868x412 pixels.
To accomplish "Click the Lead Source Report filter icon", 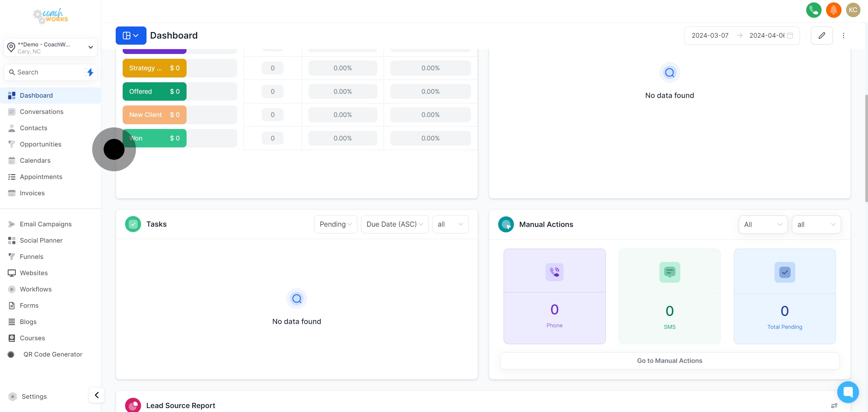I will (834, 406).
